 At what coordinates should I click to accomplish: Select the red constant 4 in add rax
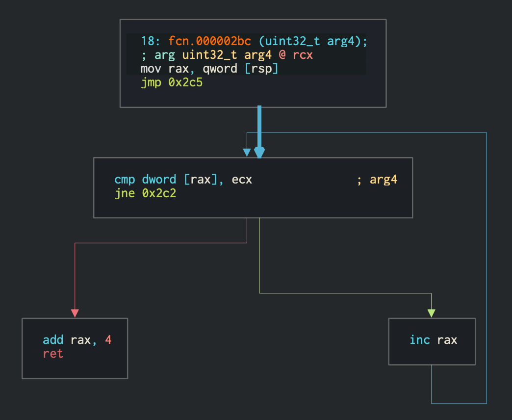[108, 340]
